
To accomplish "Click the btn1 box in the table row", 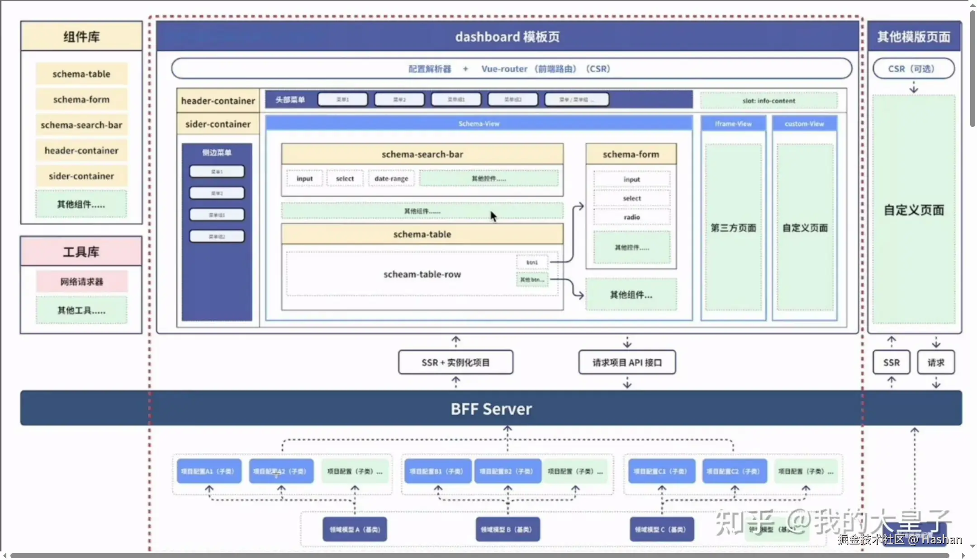I will point(532,262).
